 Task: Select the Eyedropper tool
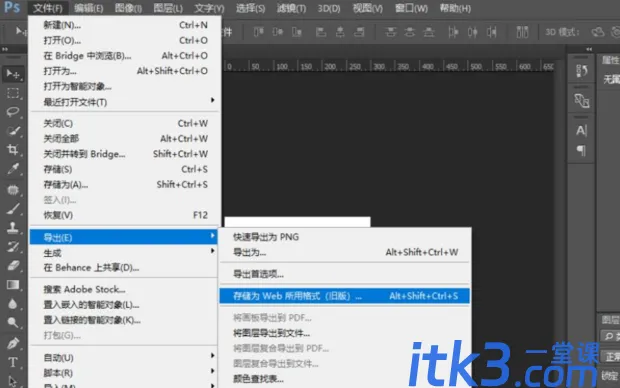point(13,169)
